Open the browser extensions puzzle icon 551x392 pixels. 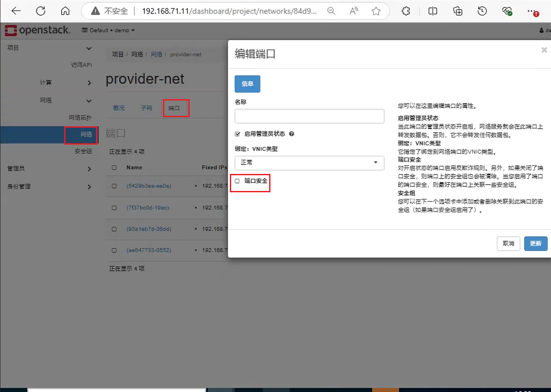click(406, 11)
